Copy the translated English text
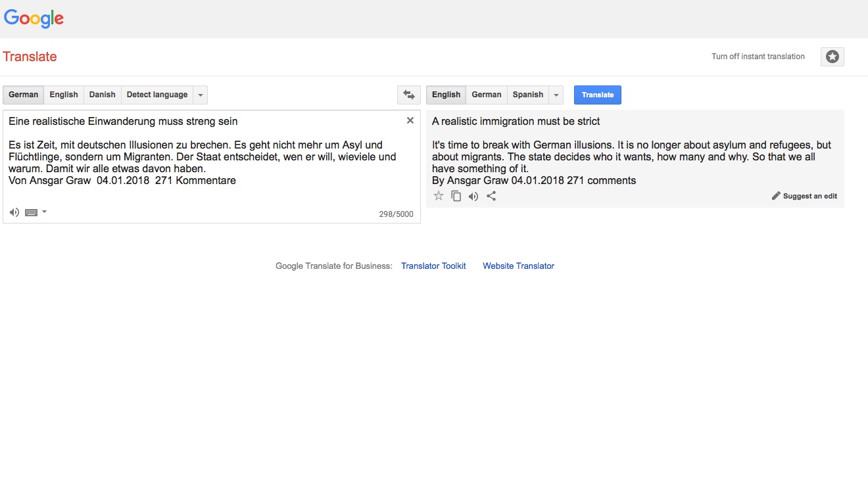Viewport: 868px width, 493px height. click(456, 196)
